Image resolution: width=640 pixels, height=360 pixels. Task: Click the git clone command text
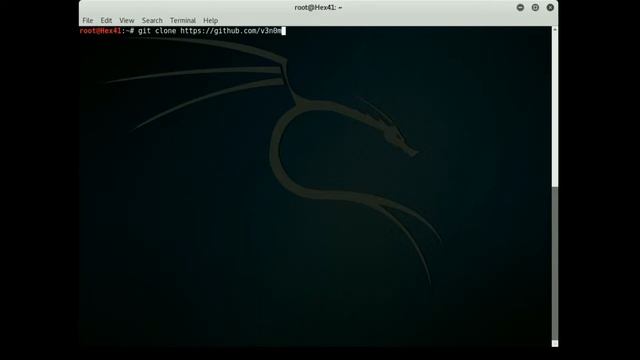pos(209,31)
